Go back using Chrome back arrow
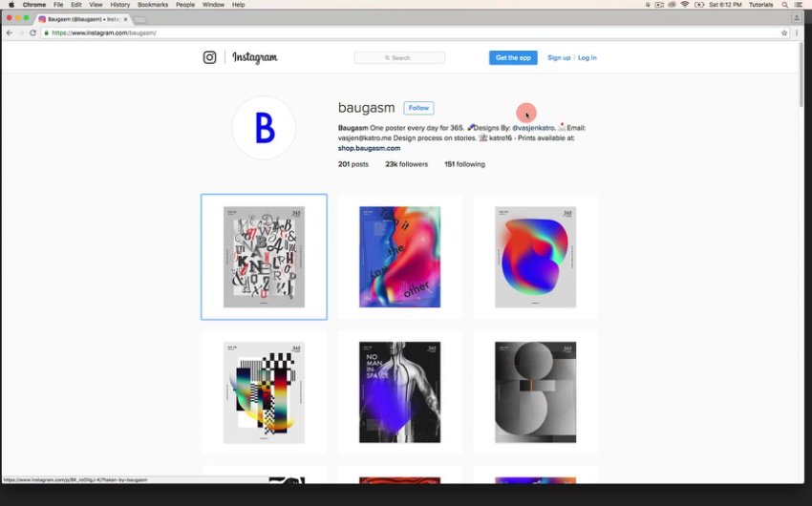 click(10, 32)
